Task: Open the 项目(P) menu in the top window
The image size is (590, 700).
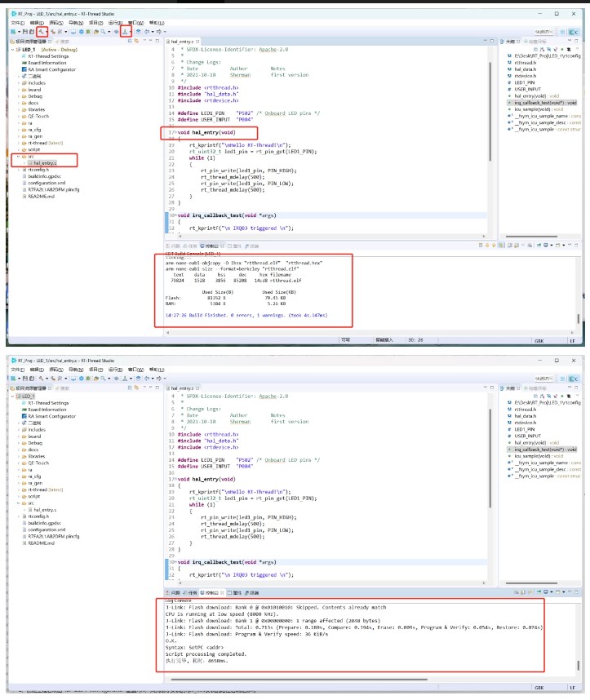Action: (x=96, y=23)
